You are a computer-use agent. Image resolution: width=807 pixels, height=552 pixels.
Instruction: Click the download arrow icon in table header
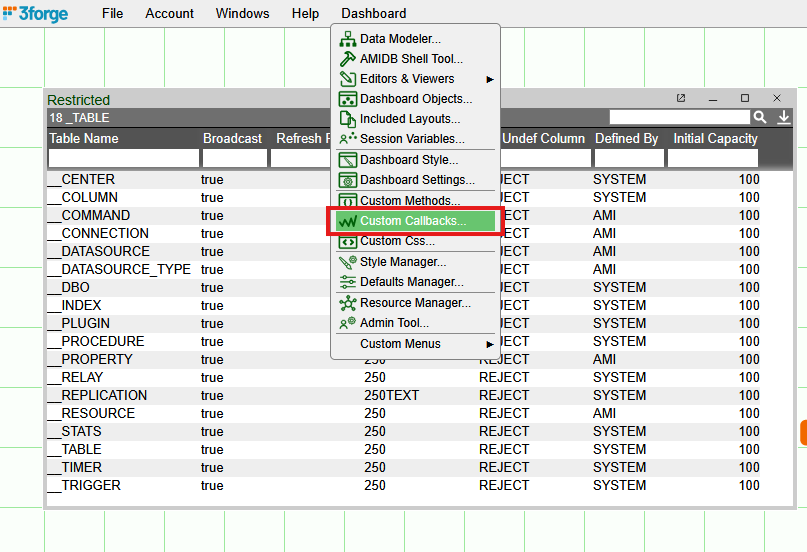(784, 117)
